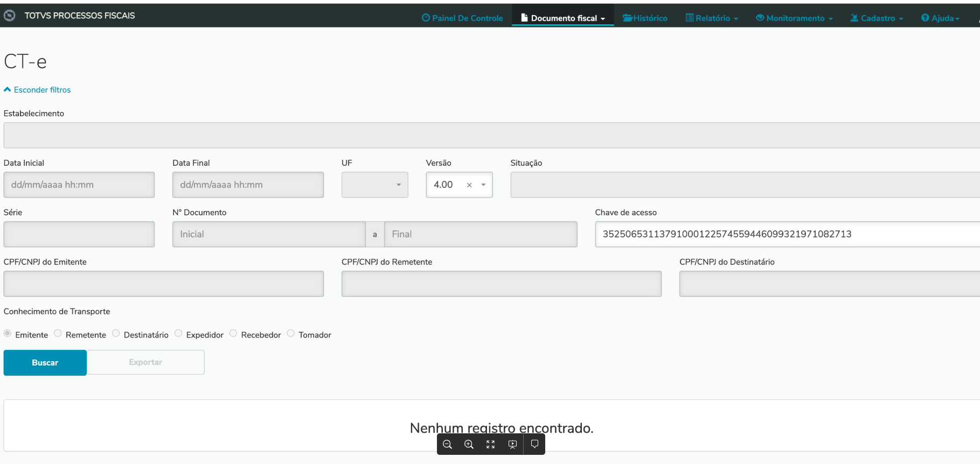Focus the Data Inicial field
Viewport: 980px width, 464px height.
point(79,185)
